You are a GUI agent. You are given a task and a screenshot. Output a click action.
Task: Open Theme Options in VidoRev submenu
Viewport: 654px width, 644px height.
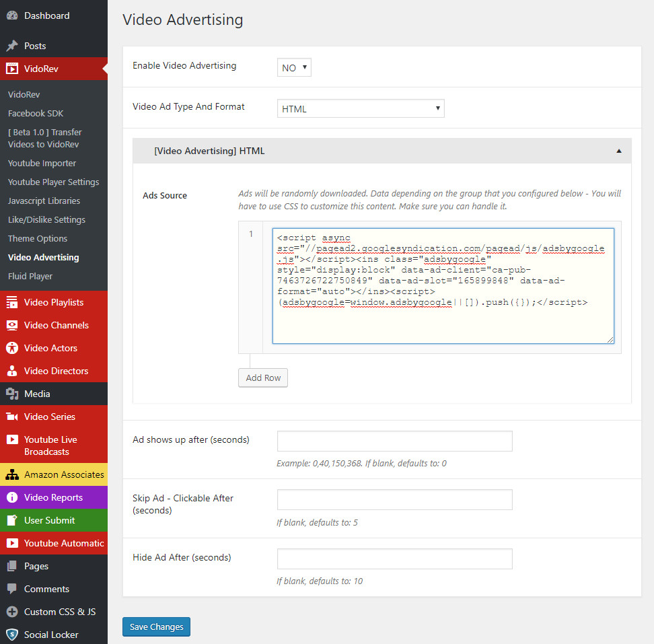pyautogui.click(x=38, y=239)
